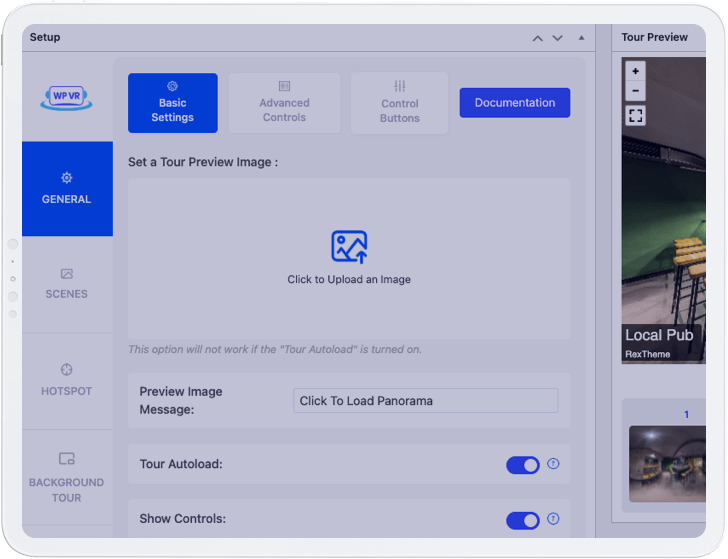Open the Control Buttons tab

pyautogui.click(x=400, y=103)
